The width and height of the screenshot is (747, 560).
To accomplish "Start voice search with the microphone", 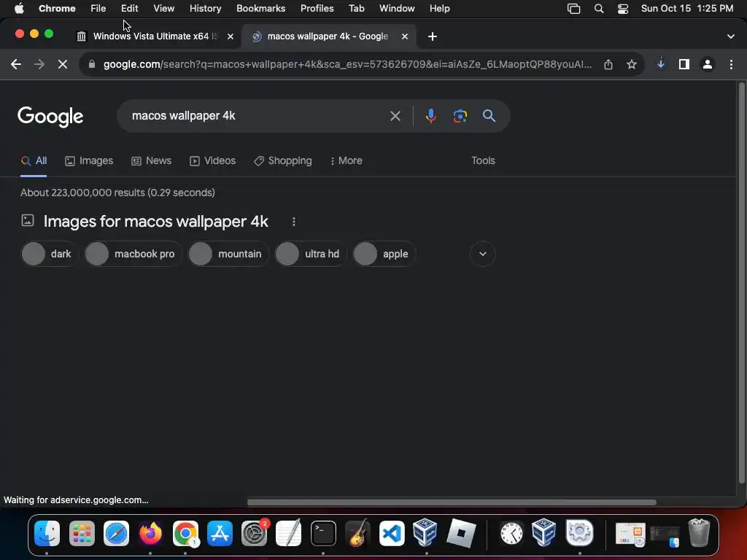I will click(x=430, y=116).
